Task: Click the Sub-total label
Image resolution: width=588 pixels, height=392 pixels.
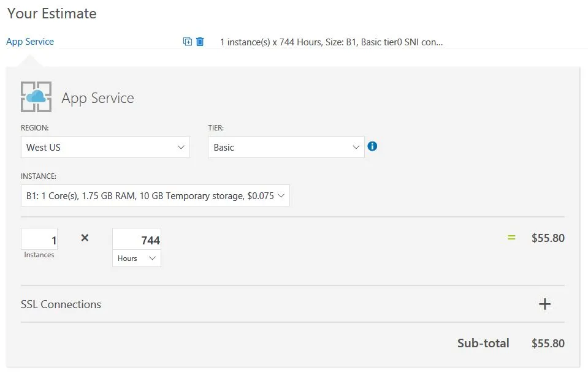Action: click(483, 343)
